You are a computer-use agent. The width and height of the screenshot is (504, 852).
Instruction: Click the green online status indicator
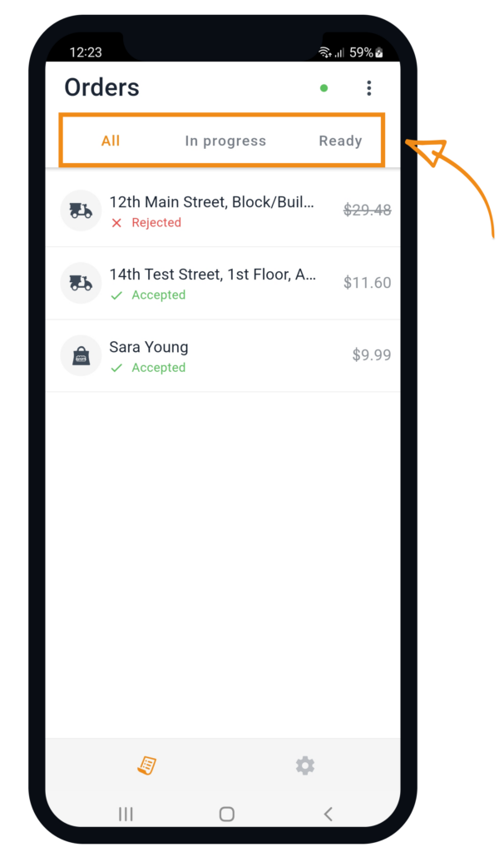[x=324, y=87]
